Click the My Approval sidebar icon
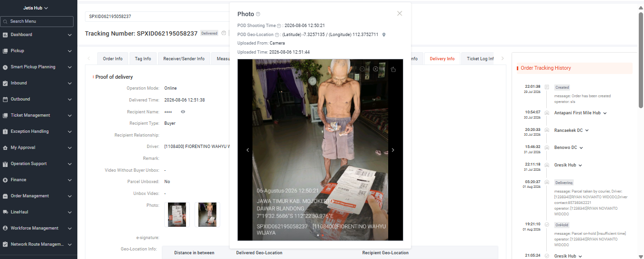Screen dimensions: 644x259 [5, 148]
